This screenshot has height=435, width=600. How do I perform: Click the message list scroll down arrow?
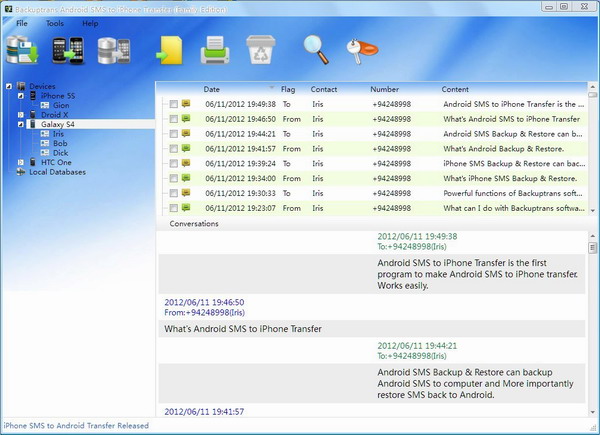(x=593, y=210)
